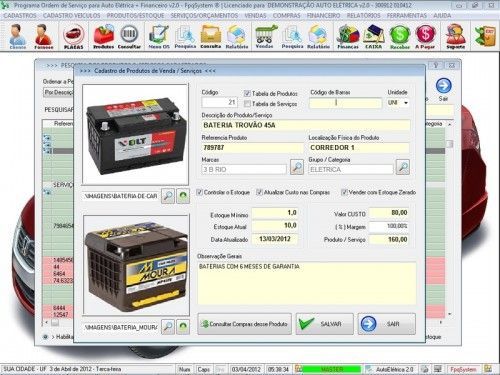Click Consultar Compras desse Produto button
The height and width of the screenshot is (375, 500).
pyautogui.click(x=245, y=324)
